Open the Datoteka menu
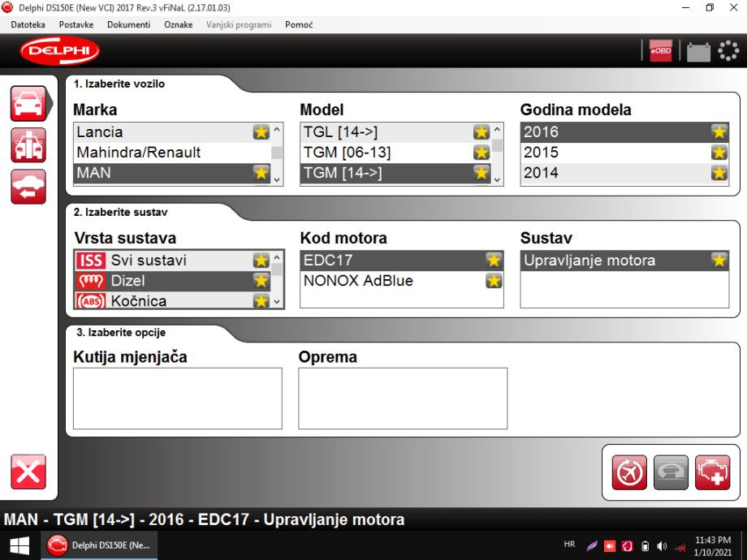Viewport: 747px width, 560px height. pyautogui.click(x=28, y=25)
